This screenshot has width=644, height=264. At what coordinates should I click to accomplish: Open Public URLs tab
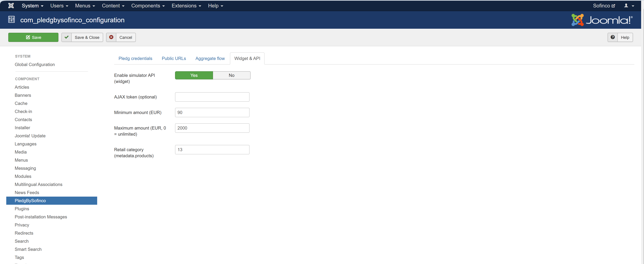pos(174,58)
